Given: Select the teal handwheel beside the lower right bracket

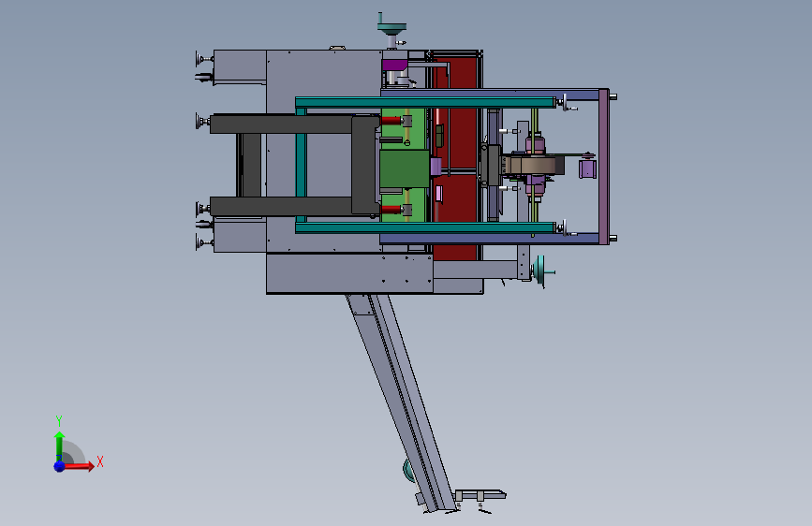Looking at the screenshot, I should (542, 270).
